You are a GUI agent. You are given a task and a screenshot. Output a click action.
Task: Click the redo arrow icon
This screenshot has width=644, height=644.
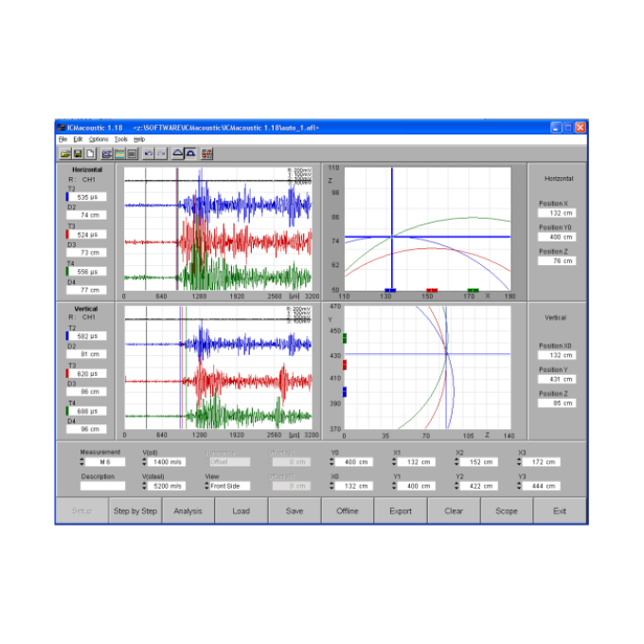pos(161,153)
